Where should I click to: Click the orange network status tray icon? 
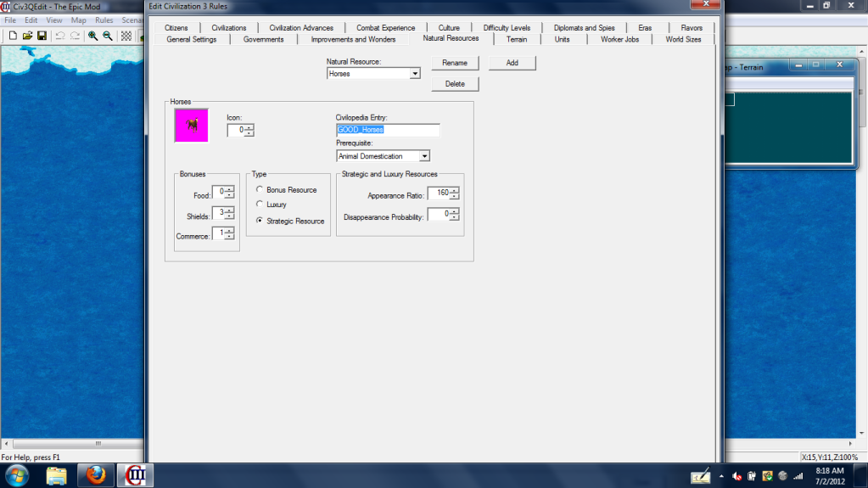pyautogui.click(x=767, y=476)
